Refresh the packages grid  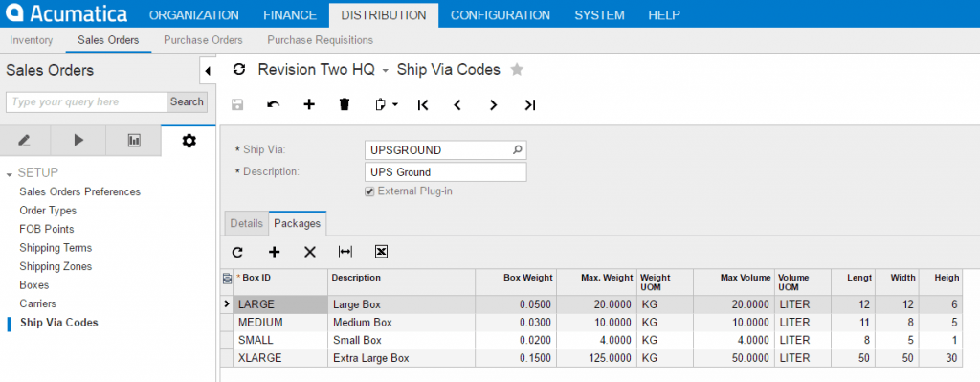(237, 252)
